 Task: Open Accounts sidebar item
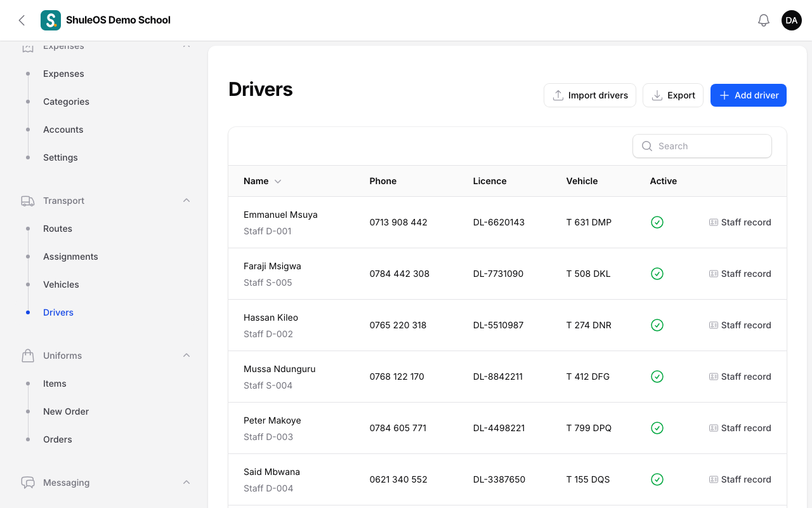pos(63,130)
